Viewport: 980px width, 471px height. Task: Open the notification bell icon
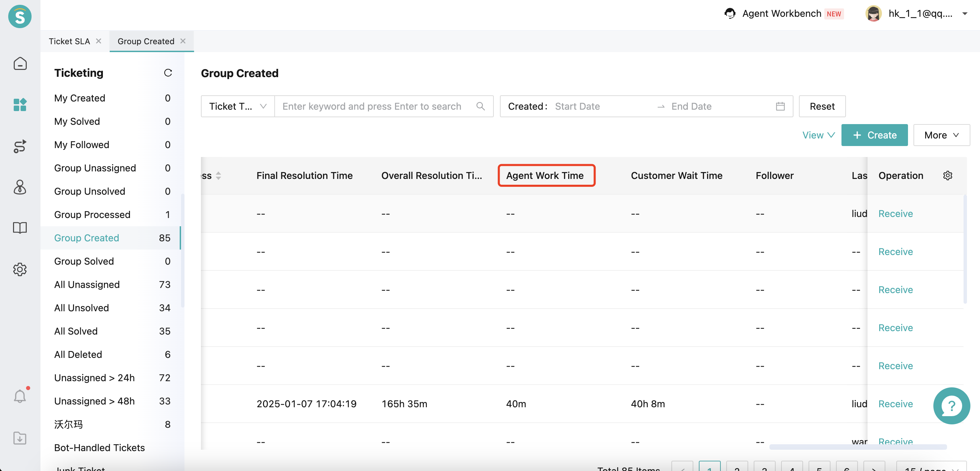click(x=20, y=396)
